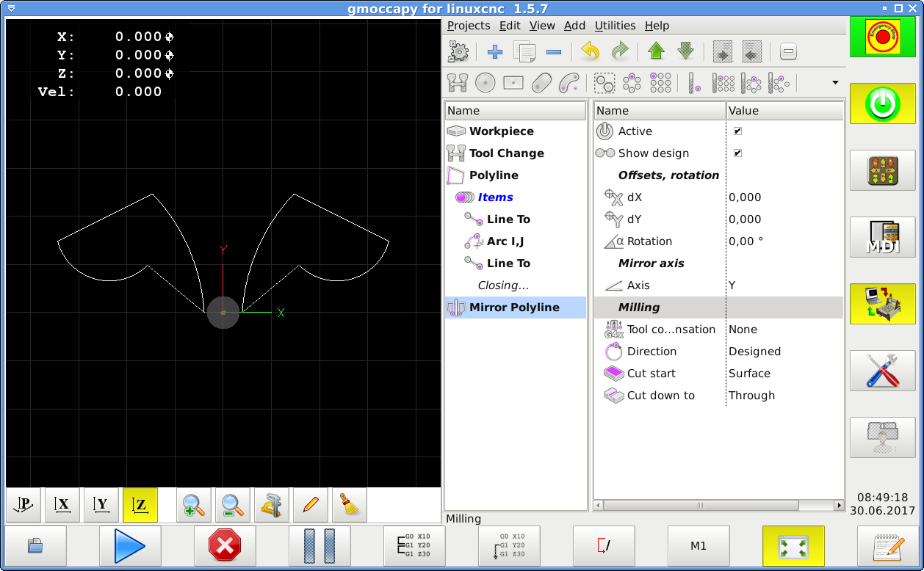Click the green redo arrow
The height and width of the screenshot is (571, 924).
pos(620,51)
